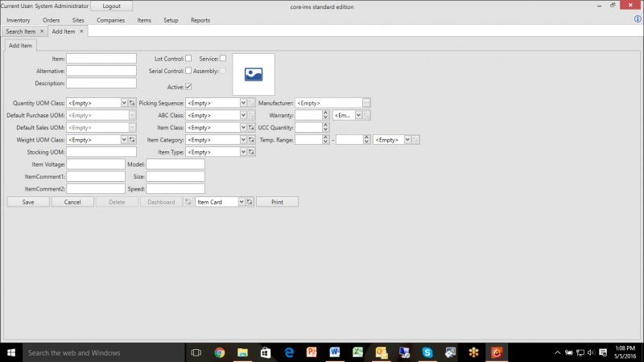
Task: Click the info icon at top right
Action: click(x=638, y=19)
